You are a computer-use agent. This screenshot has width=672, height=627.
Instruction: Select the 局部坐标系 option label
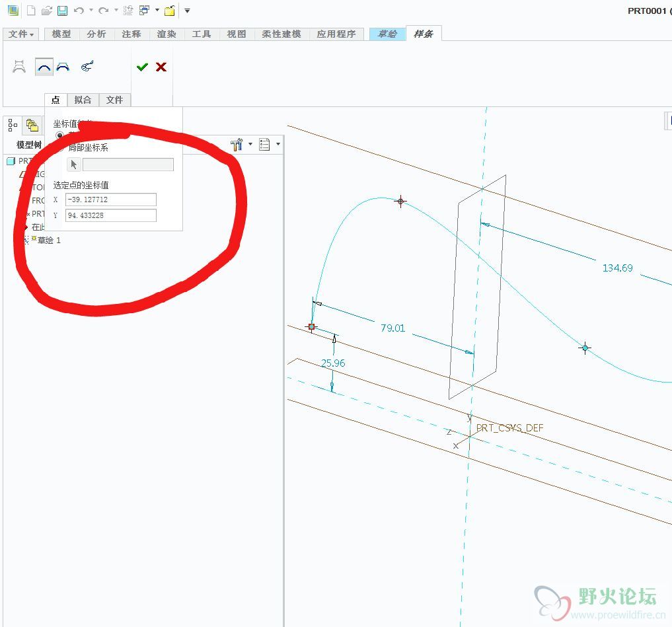[89, 147]
